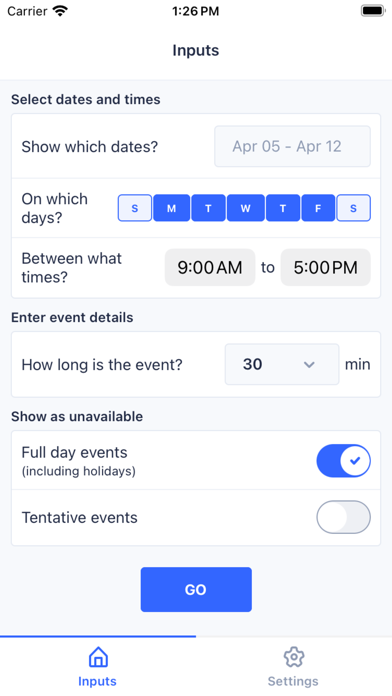
Task: Open the 9:00 AM start time picker
Action: point(210,267)
